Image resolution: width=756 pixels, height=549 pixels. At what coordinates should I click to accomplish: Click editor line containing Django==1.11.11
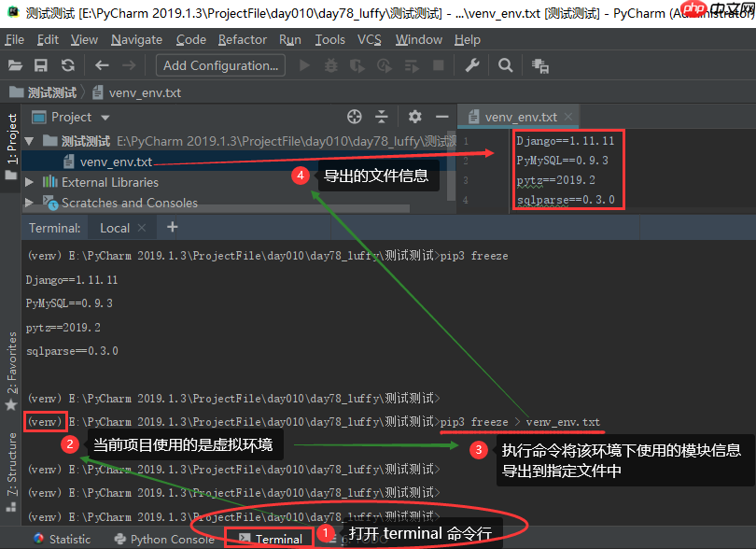pos(565,141)
